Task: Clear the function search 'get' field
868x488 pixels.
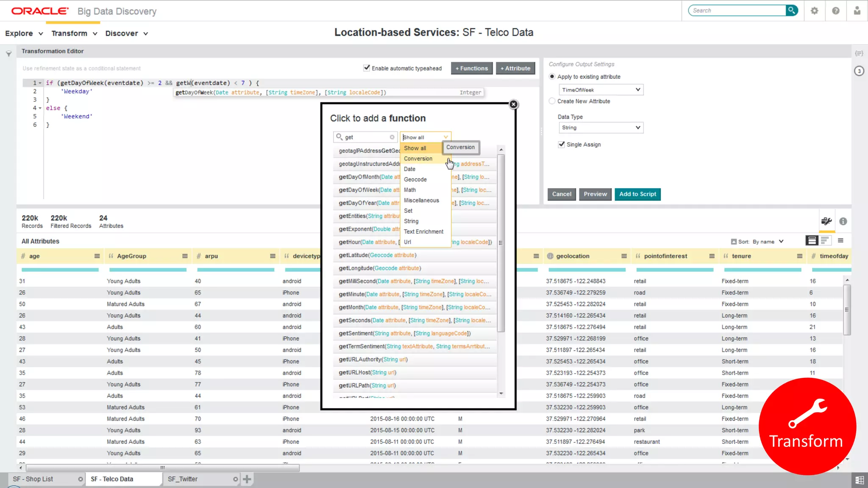Action: tap(392, 137)
